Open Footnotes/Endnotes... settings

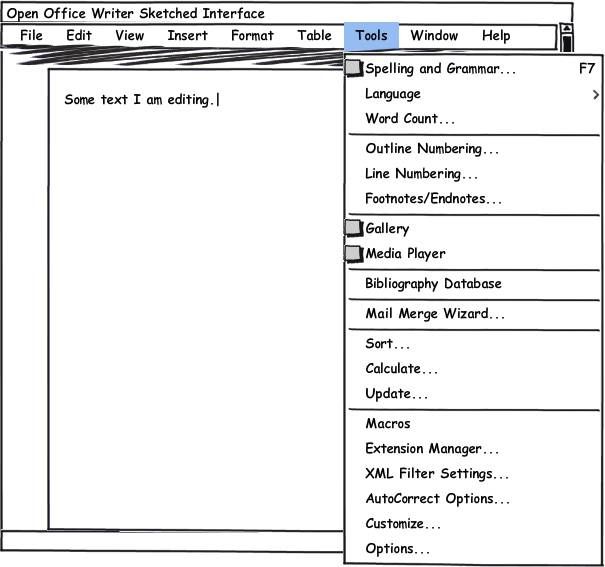pyautogui.click(x=473, y=199)
